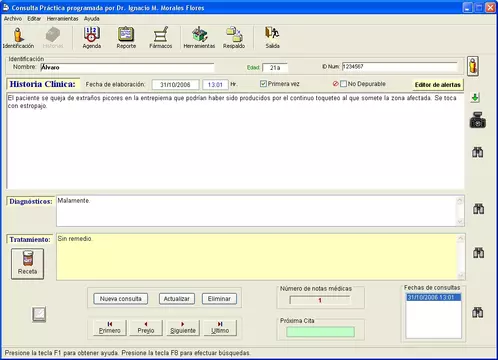Enable the No Depurable checkbox
Viewport: 498px width, 360px height.
(x=343, y=84)
